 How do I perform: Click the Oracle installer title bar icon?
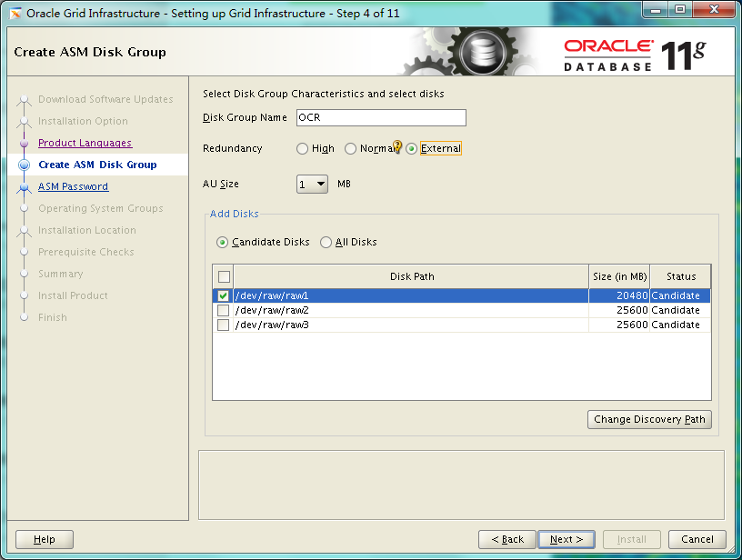tap(15, 14)
